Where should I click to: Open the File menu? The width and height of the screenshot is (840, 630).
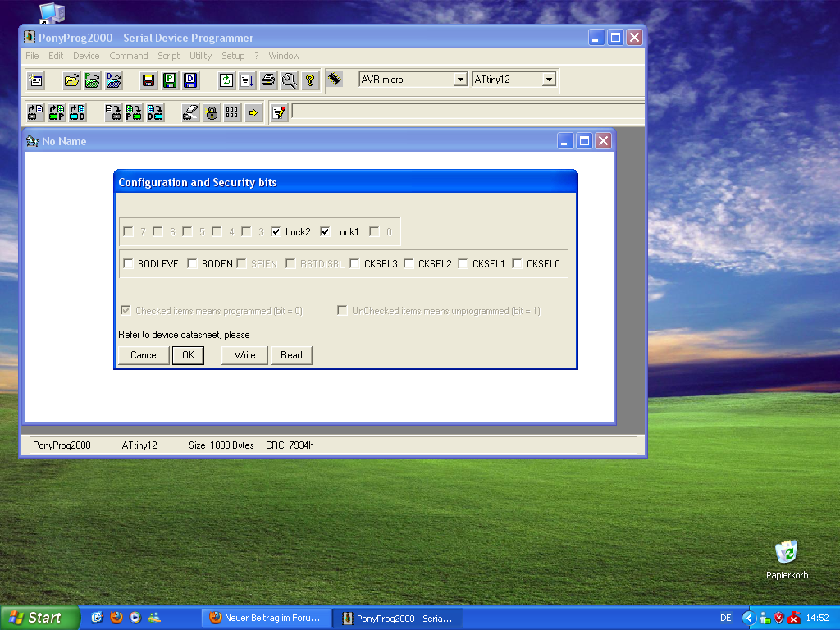32,56
